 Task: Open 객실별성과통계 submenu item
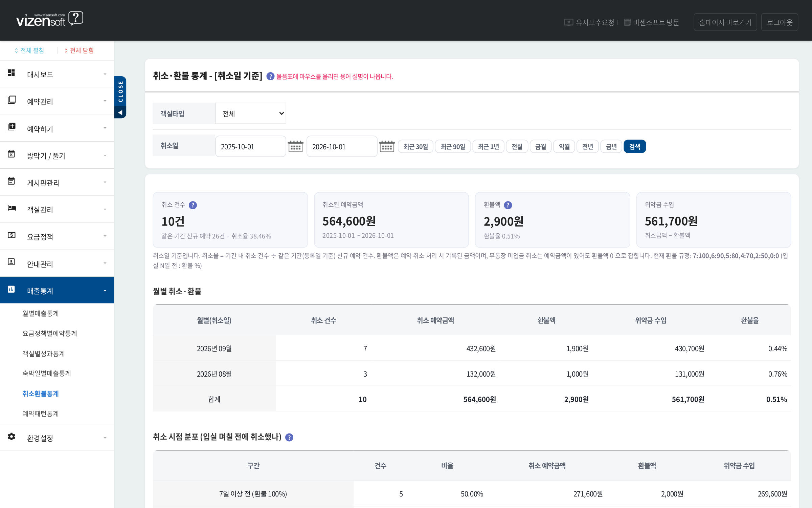[x=44, y=354]
